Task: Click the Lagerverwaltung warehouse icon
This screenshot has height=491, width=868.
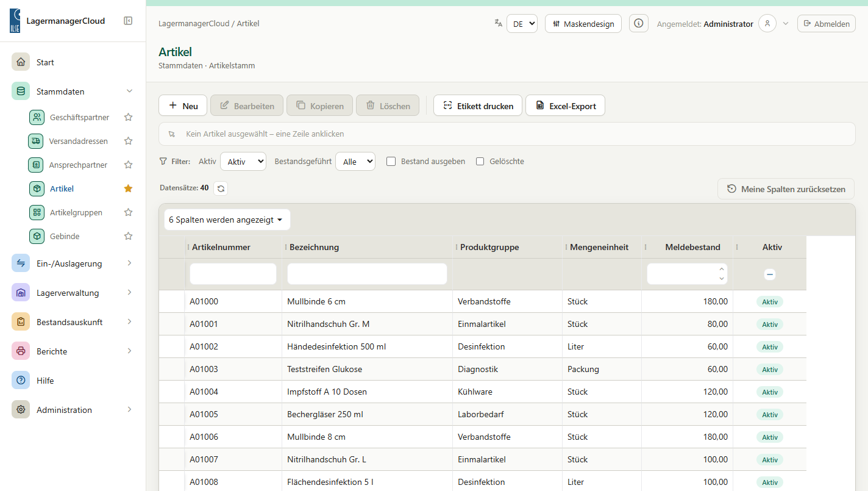Action: point(21,293)
